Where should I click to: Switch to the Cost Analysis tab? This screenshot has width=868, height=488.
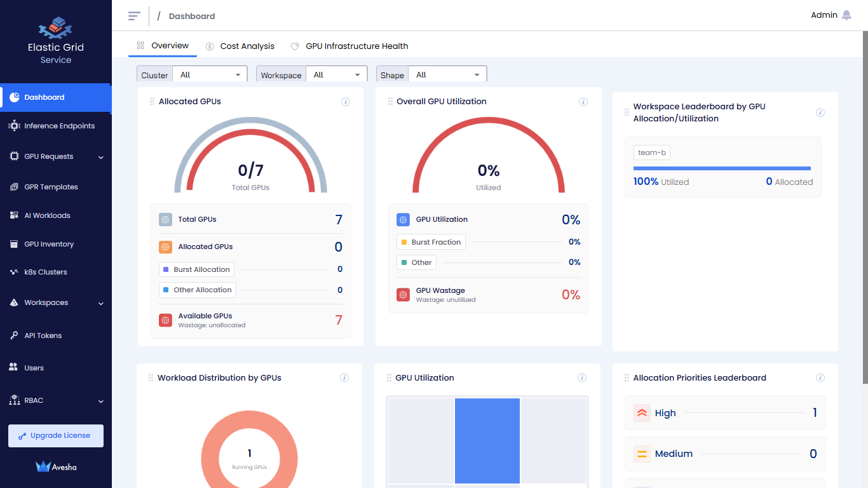240,46
